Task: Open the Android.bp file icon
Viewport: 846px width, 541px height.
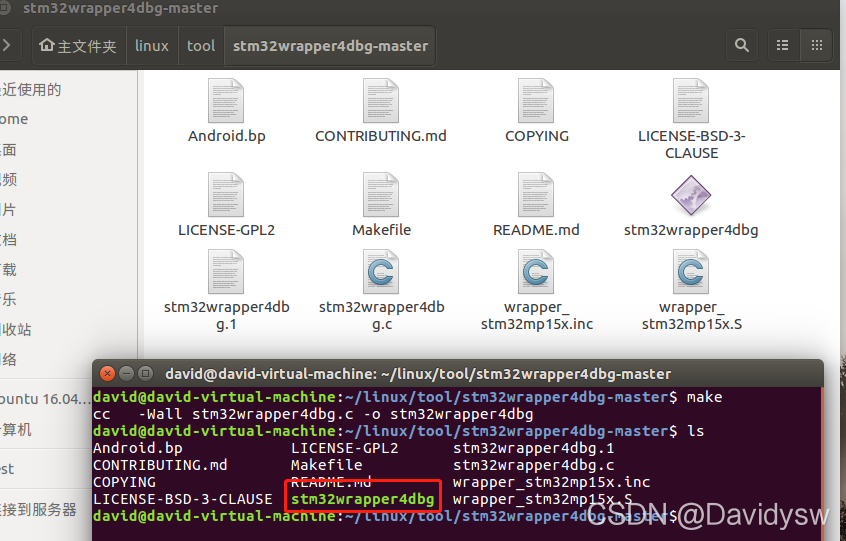Action: (x=226, y=101)
